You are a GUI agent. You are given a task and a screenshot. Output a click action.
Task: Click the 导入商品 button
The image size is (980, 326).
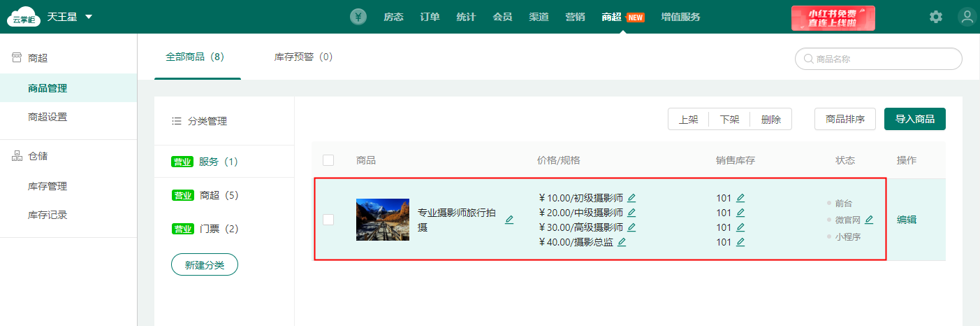tap(914, 119)
